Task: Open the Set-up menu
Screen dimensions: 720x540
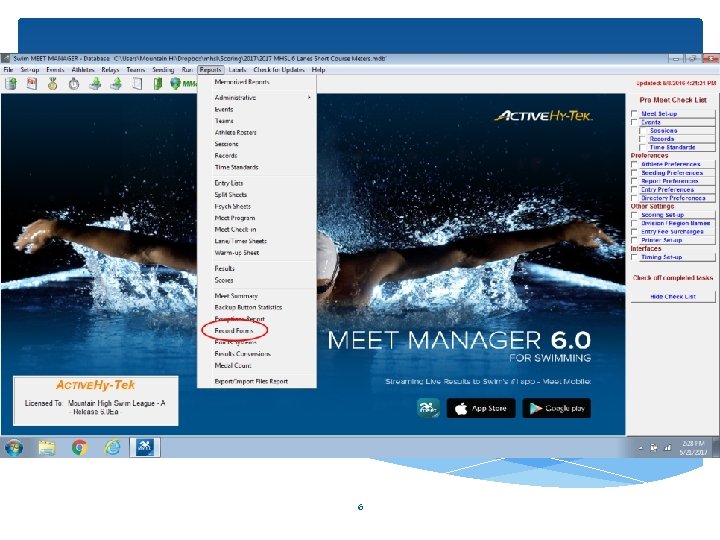Action: (30, 70)
